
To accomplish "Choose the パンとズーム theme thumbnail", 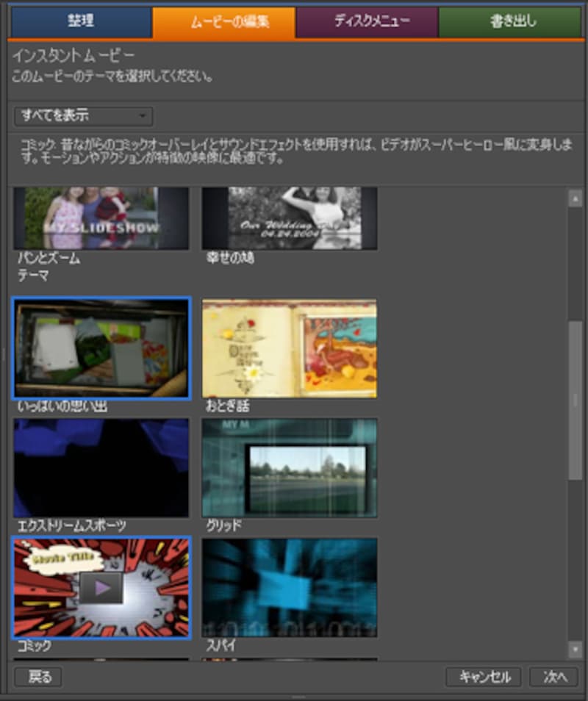I will [x=101, y=218].
